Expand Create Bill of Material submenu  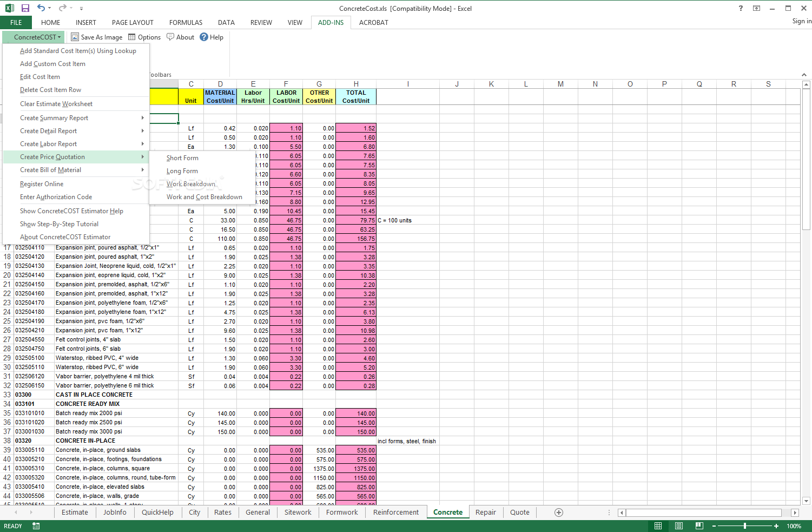pyautogui.click(x=76, y=170)
